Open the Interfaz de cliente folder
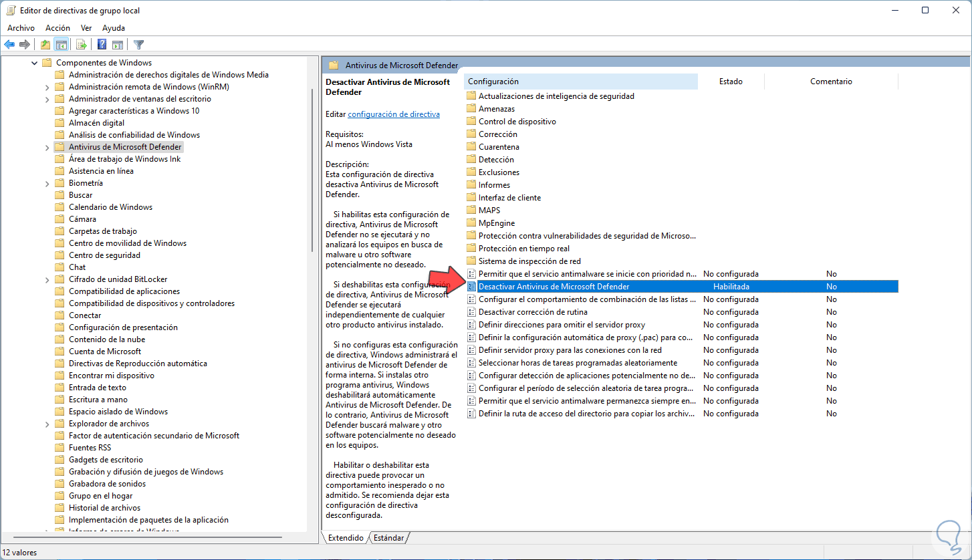The width and height of the screenshot is (972, 560). coord(509,198)
